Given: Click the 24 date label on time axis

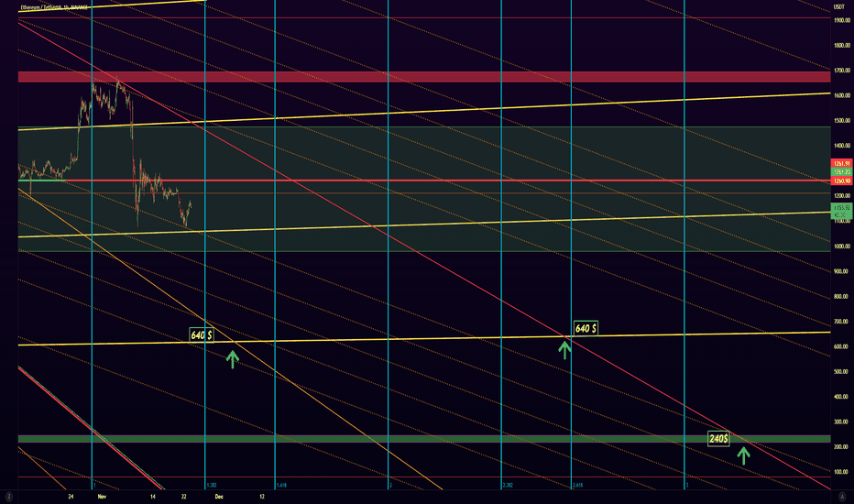Looking at the screenshot, I should pos(71,497).
